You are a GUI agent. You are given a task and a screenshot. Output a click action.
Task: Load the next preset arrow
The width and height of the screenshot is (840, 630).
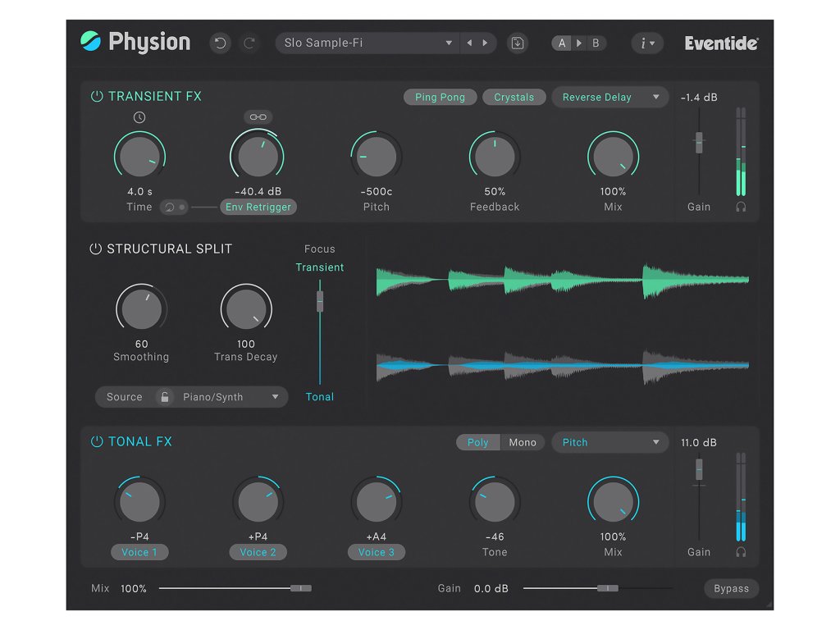coord(486,43)
